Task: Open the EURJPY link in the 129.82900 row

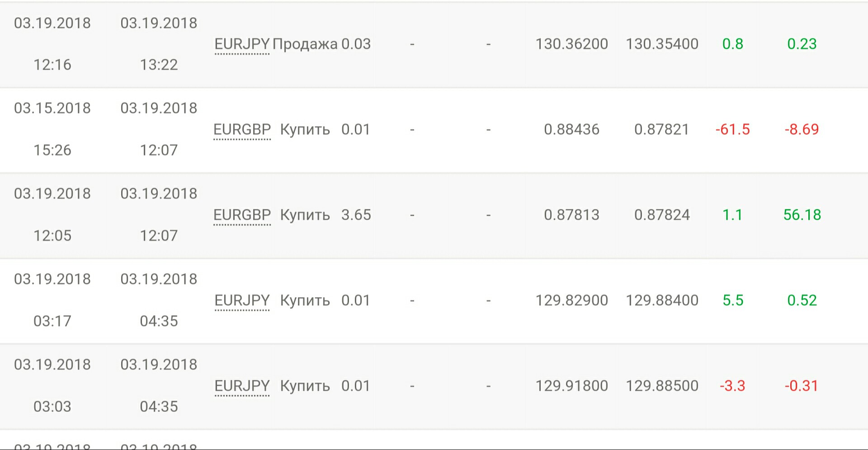Action: [x=242, y=300]
